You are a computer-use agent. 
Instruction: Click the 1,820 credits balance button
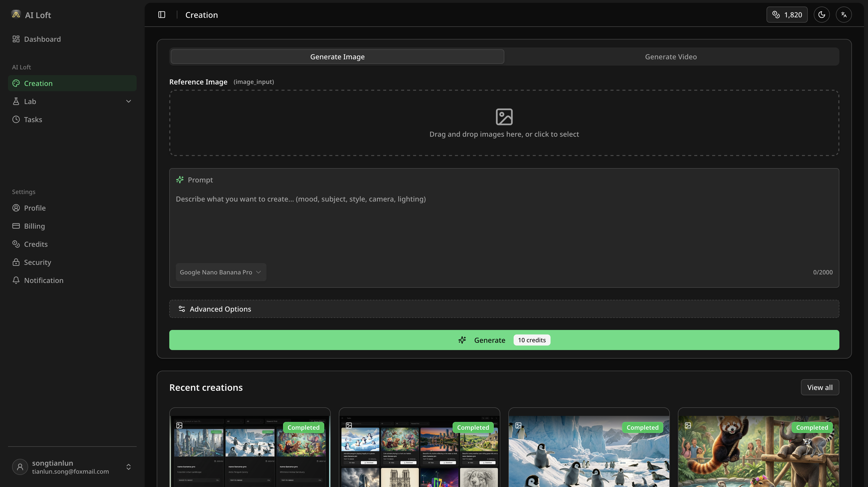787,15
